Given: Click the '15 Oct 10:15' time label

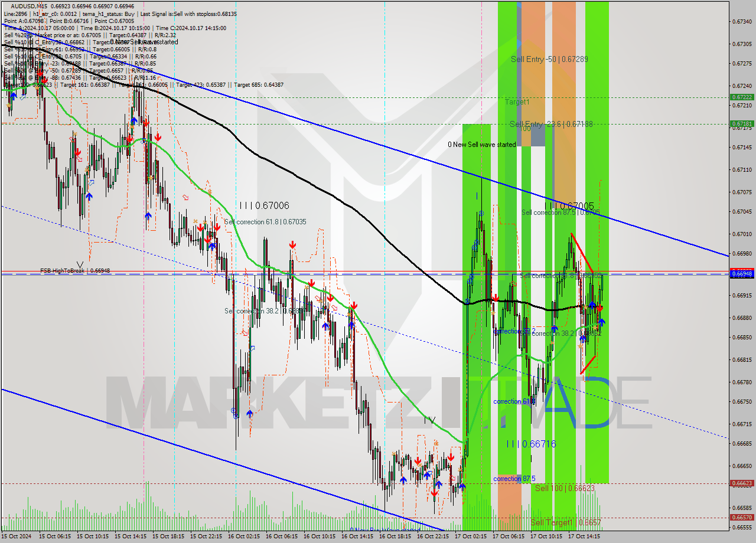Looking at the screenshot, I should point(93,537).
